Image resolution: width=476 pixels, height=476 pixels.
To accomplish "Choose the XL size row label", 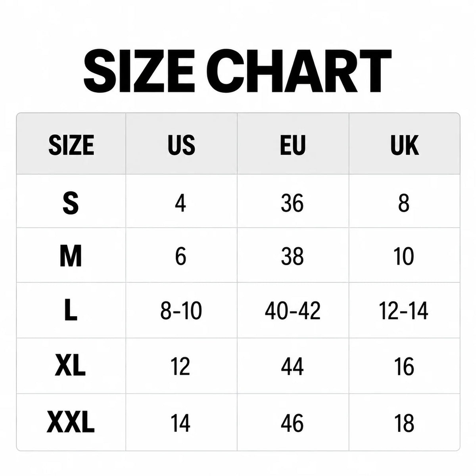I will (71, 366).
